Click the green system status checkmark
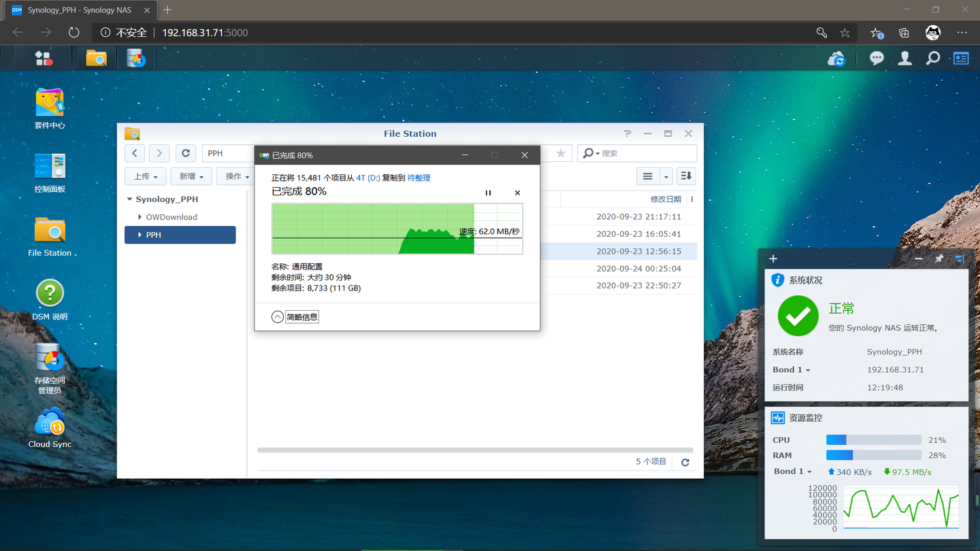Image resolution: width=980 pixels, height=551 pixels. point(798,316)
